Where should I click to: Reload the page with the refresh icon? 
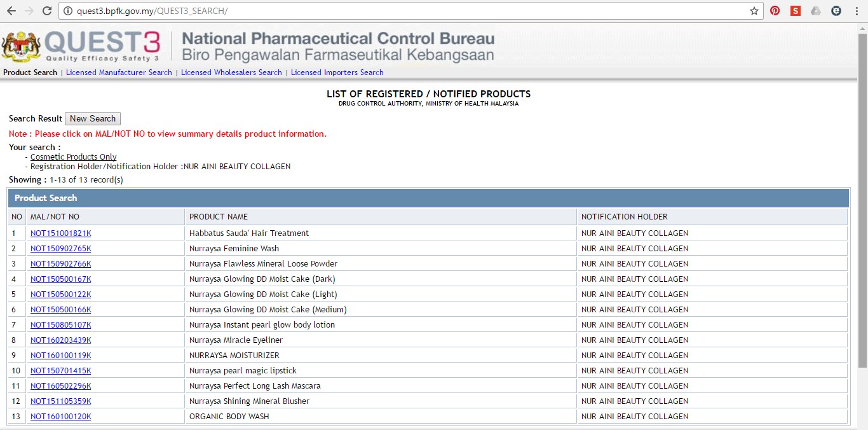(47, 11)
